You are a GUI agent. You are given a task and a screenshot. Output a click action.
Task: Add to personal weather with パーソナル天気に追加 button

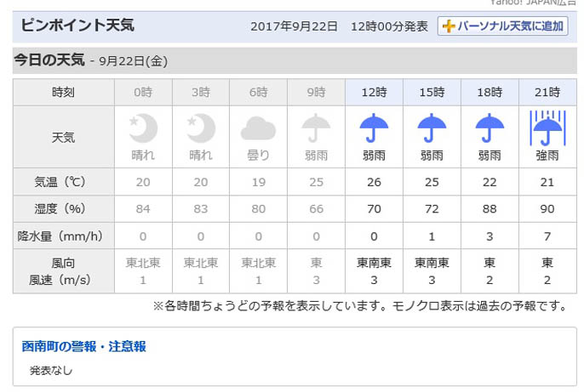coord(503,26)
